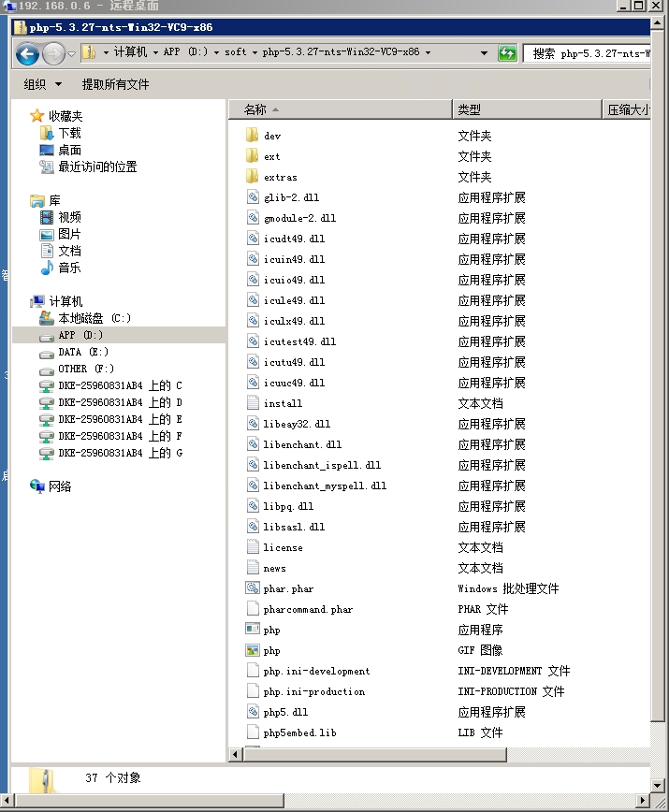Click 提取所有文件 toolbar button

tap(115, 84)
